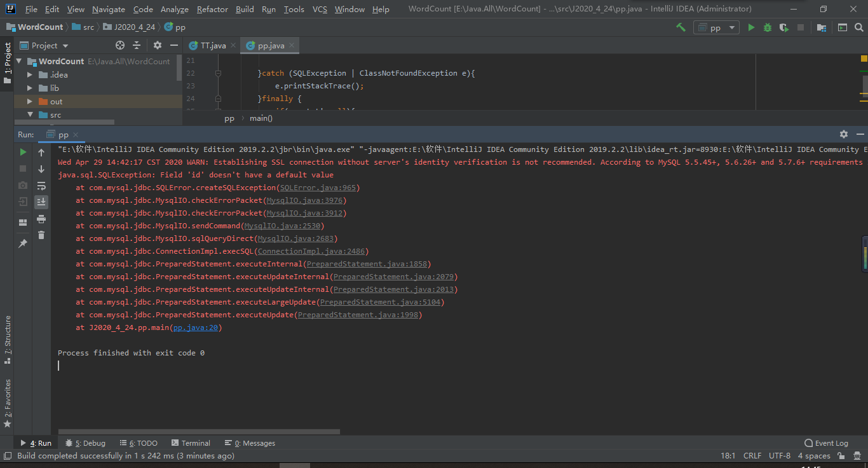Toggle Soft-Wrap in console output
Screen dimensions: 868x468
coord(41,186)
